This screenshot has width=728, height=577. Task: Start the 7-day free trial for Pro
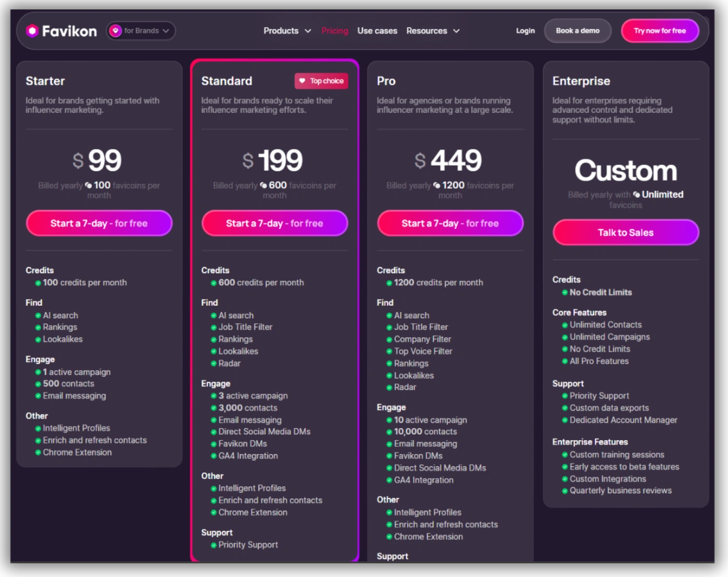[x=450, y=223]
